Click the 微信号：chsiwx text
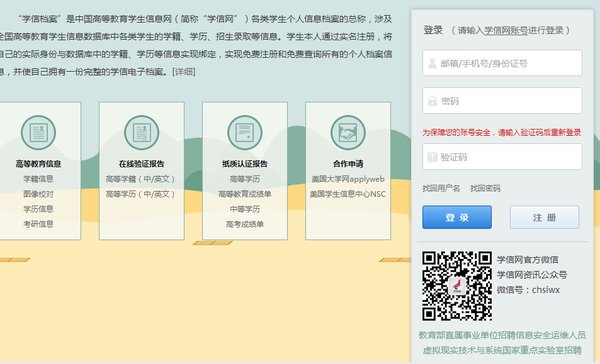 (x=528, y=290)
